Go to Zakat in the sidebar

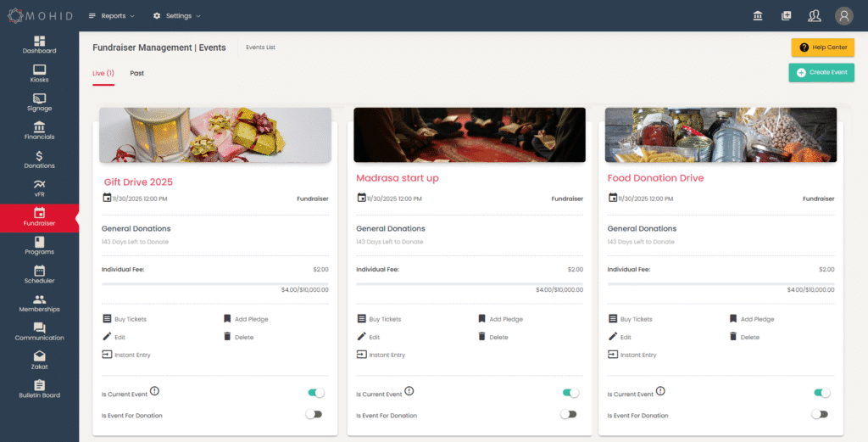pyautogui.click(x=39, y=361)
